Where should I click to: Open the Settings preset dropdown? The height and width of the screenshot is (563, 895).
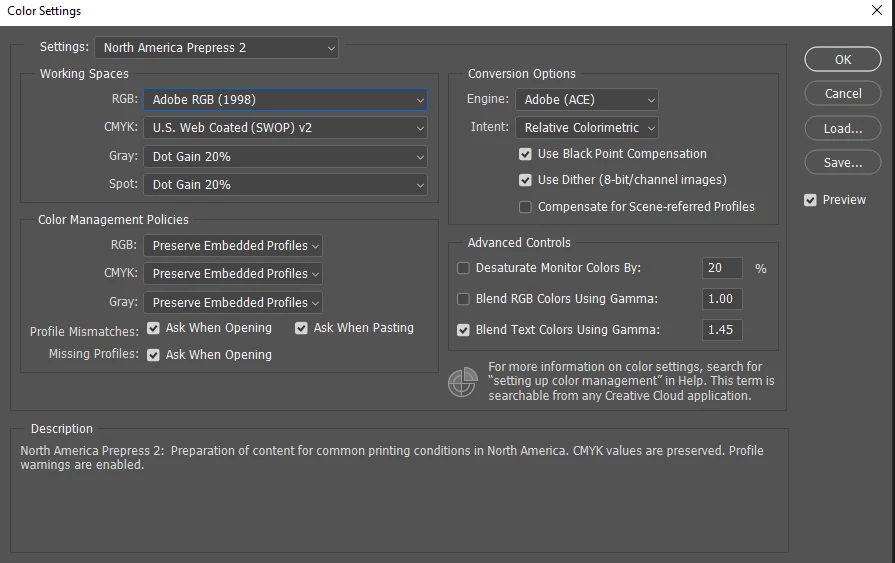216,48
